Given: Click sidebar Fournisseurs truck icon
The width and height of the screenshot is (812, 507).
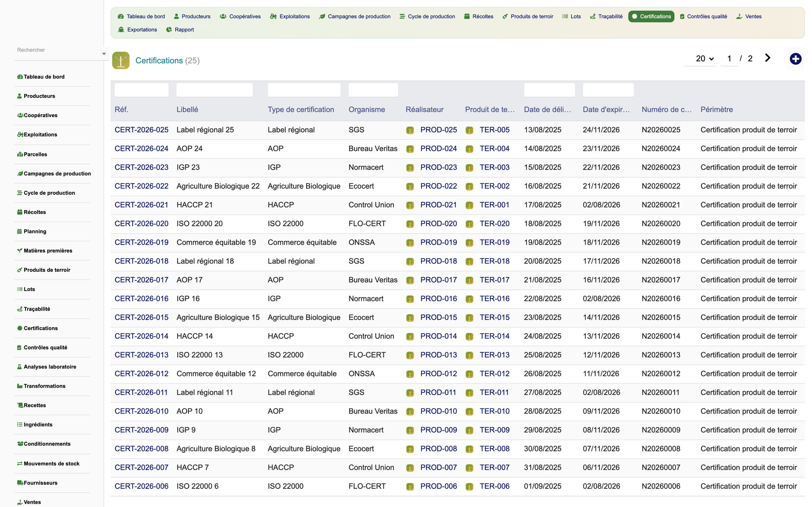Looking at the screenshot, I should [x=20, y=483].
